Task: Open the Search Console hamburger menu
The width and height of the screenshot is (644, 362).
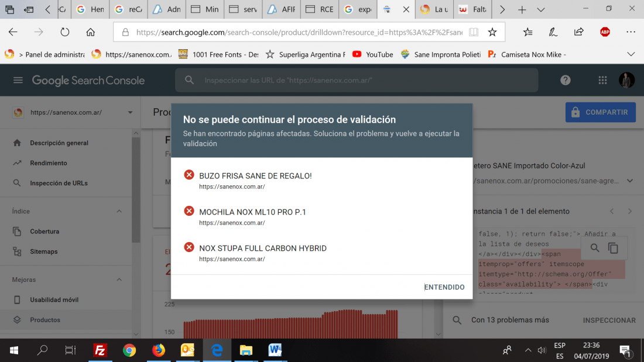Action: 18,80
